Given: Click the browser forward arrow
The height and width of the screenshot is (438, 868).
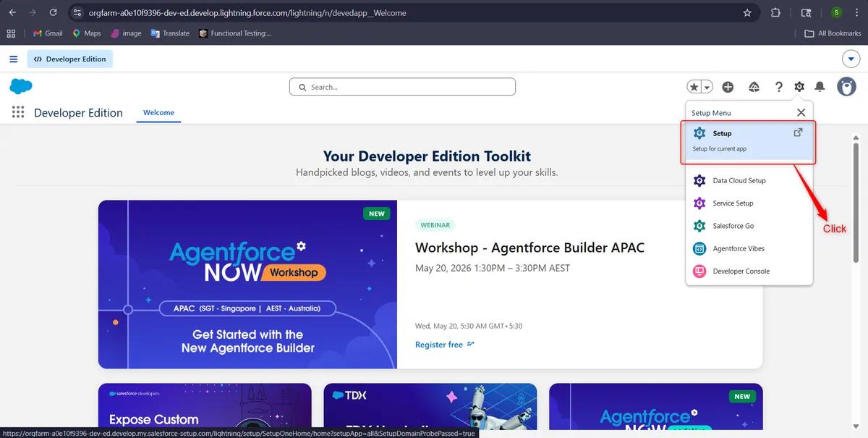Looking at the screenshot, I should tap(33, 12).
